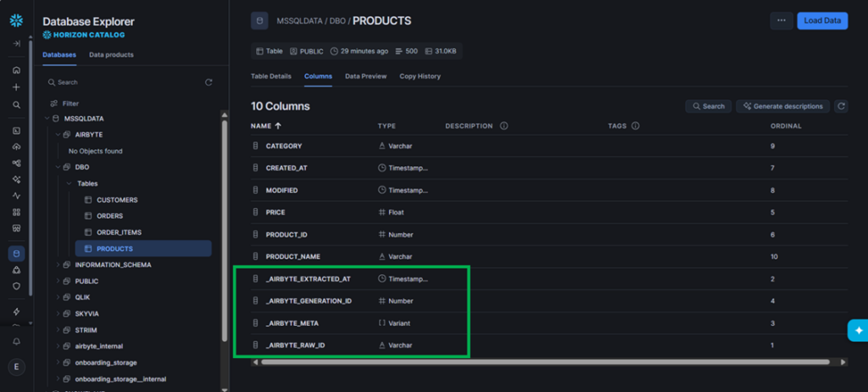Open the Data Preview tab
868x392 pixels.
tap(366, 76)
